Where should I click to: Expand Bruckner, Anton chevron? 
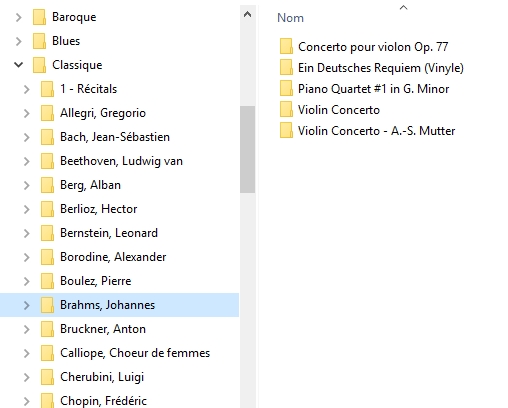pyautogui.click(x=27, y=329)
